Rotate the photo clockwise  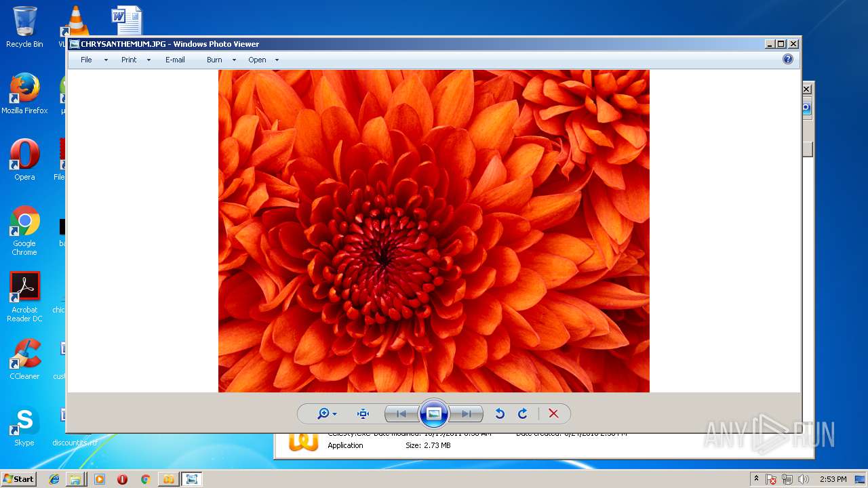pyautogui.click(x=523, y=413)
